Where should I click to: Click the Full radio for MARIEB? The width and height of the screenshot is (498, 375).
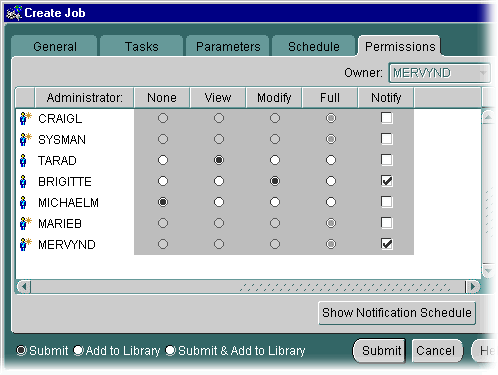(x=331, y=223)
